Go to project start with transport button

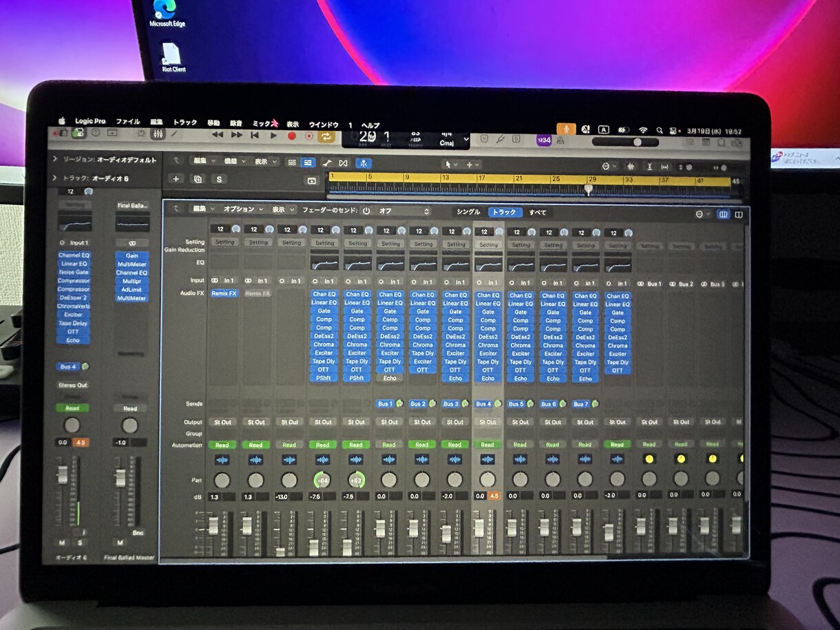click(x=255, y=135)
